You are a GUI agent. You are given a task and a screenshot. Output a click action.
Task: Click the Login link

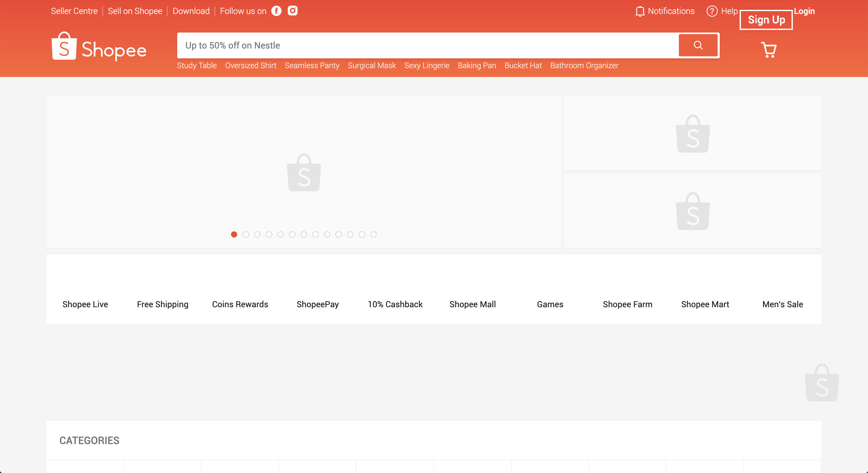804,11
